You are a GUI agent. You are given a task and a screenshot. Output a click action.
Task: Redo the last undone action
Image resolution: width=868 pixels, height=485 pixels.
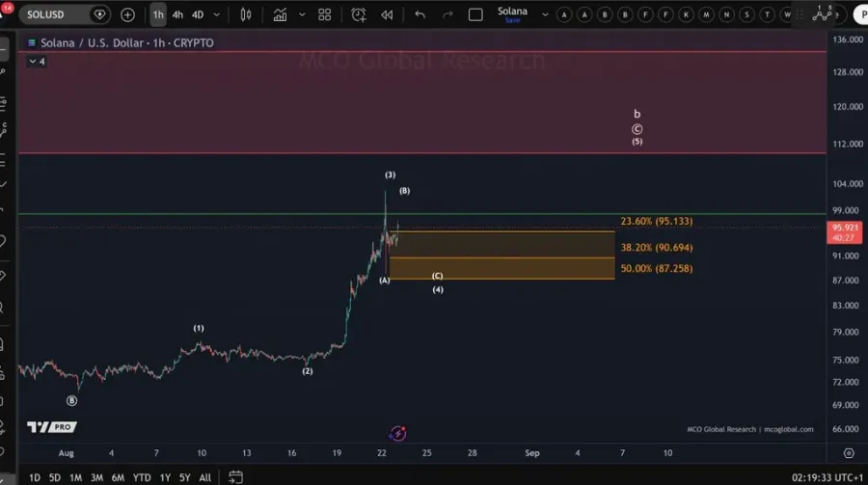pyautogui.click(x=448, y=15)
